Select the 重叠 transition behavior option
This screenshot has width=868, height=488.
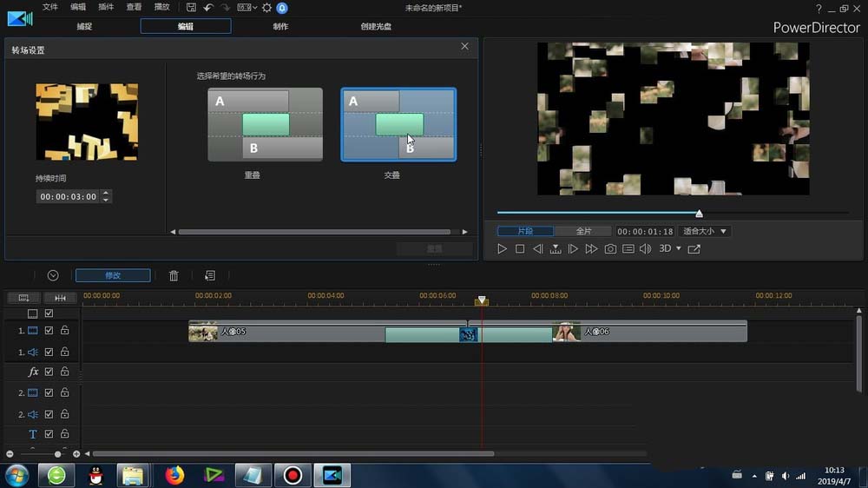pos(265,124)
